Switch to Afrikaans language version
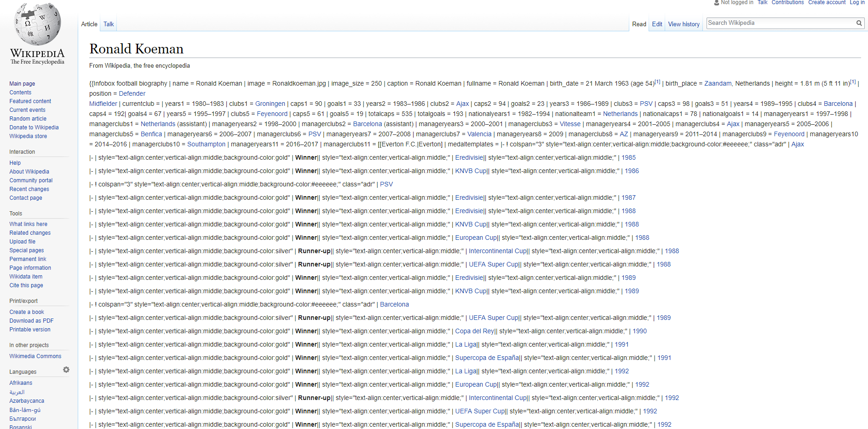This screenshot has height=429, width=868. click(21, 383)
